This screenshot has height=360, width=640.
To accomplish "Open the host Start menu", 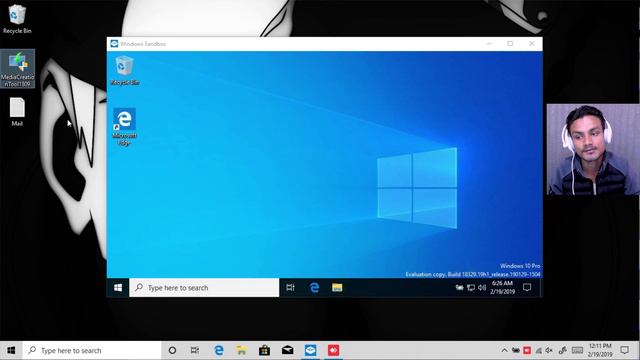I will (x=11, y=351).
